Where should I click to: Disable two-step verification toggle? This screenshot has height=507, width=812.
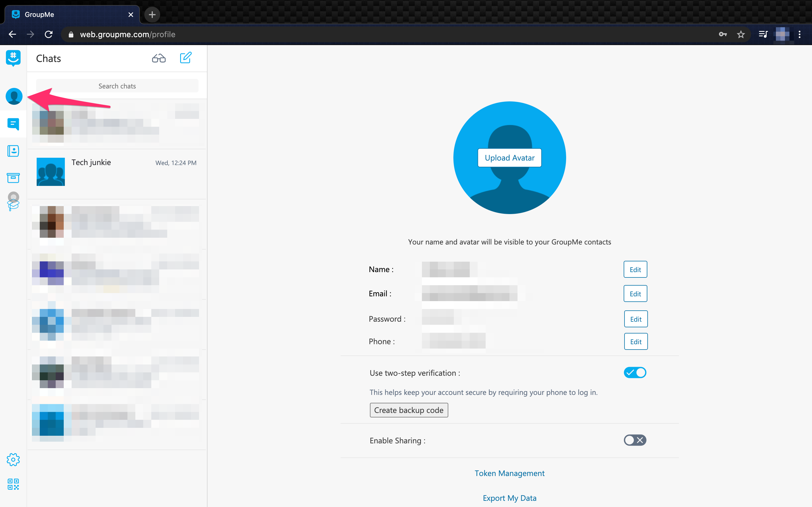[x=634, y=372]
